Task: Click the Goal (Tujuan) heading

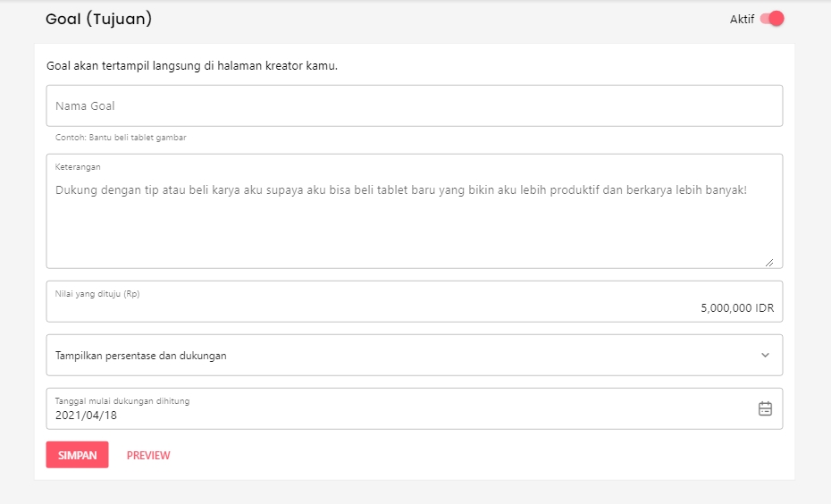Action: tap(98, 19)
